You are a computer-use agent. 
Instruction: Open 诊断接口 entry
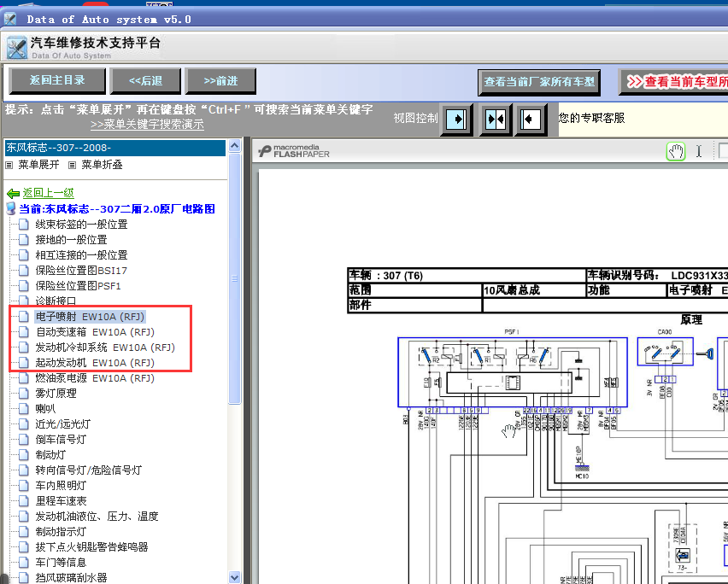[x=56, y=301]
